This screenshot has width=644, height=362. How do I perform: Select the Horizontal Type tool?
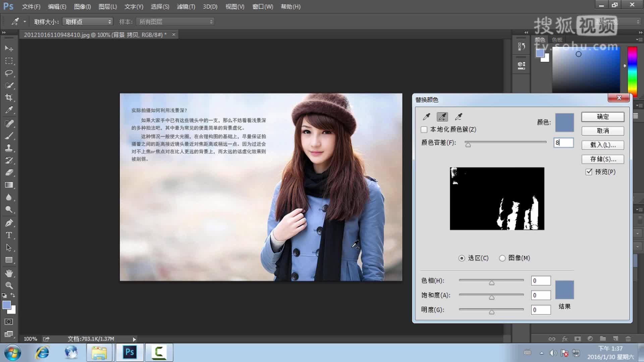(x=9, y=235)
